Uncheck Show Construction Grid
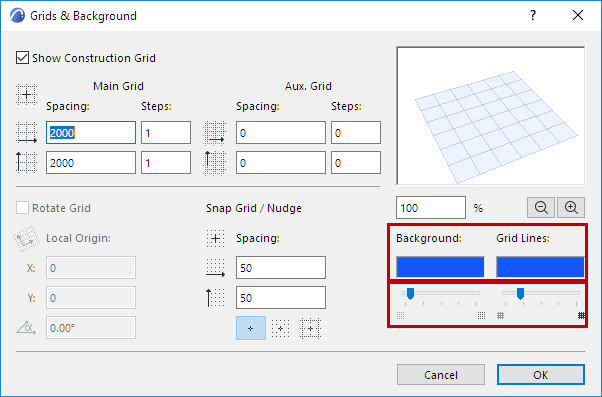The image size is (602, 397). click(x=22, y=58)
